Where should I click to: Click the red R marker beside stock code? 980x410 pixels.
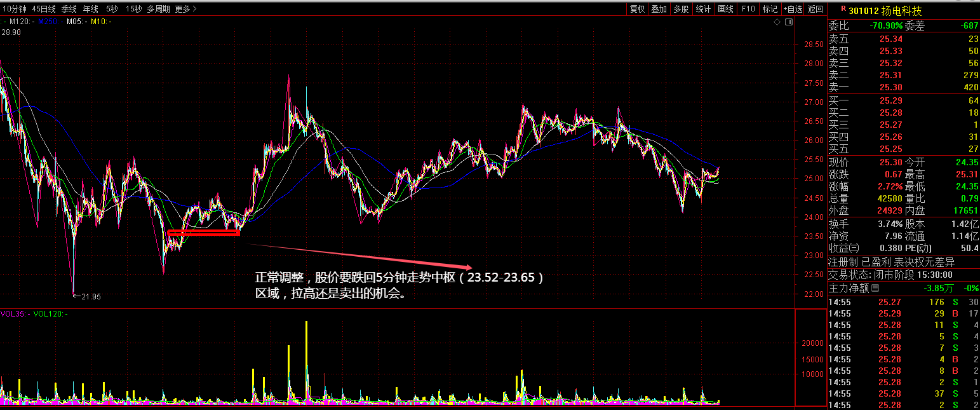843,10
